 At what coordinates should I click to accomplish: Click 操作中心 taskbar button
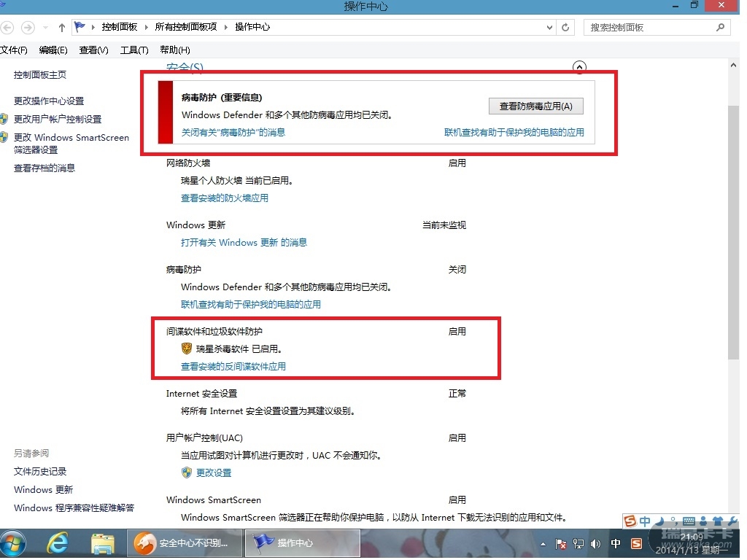tap(303, 543)
